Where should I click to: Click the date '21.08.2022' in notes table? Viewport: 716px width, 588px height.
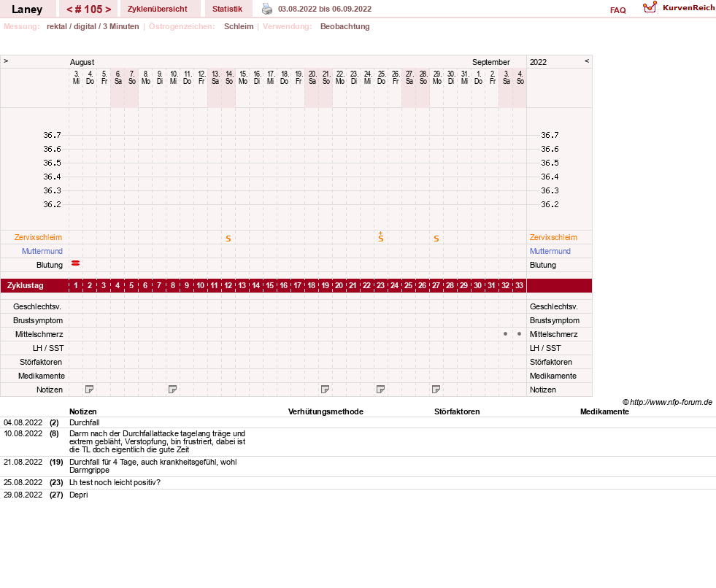(23, 462)
